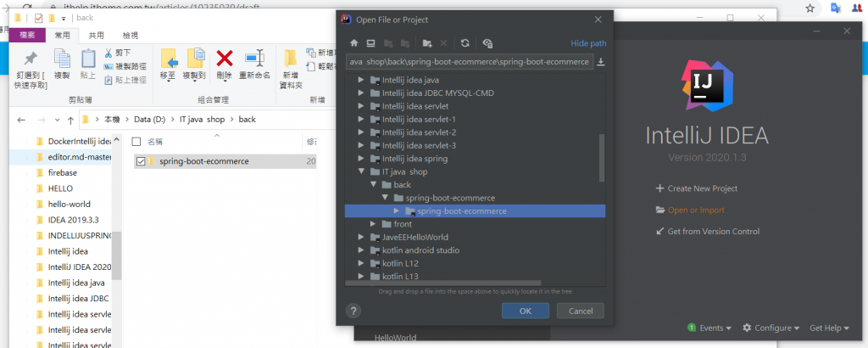Create new folder icon in Open File dialog
The image size is (868, 348).
(427, 43)
